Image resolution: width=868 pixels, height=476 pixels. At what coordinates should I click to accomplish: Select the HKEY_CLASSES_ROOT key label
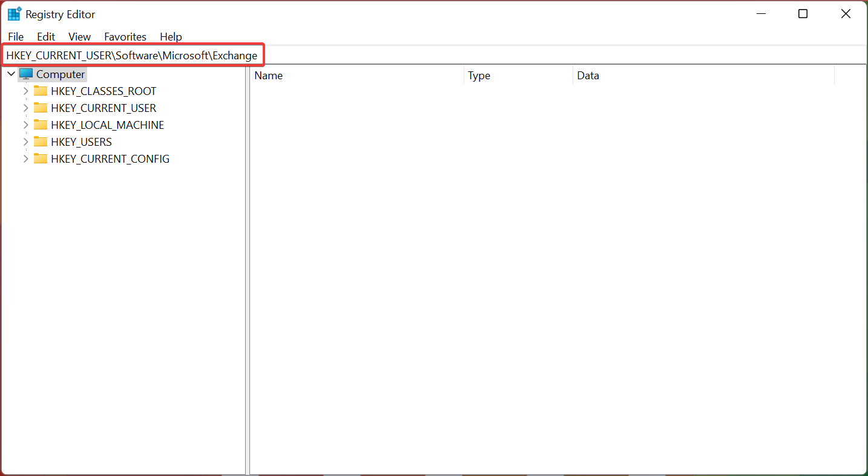tap(104, 91)
